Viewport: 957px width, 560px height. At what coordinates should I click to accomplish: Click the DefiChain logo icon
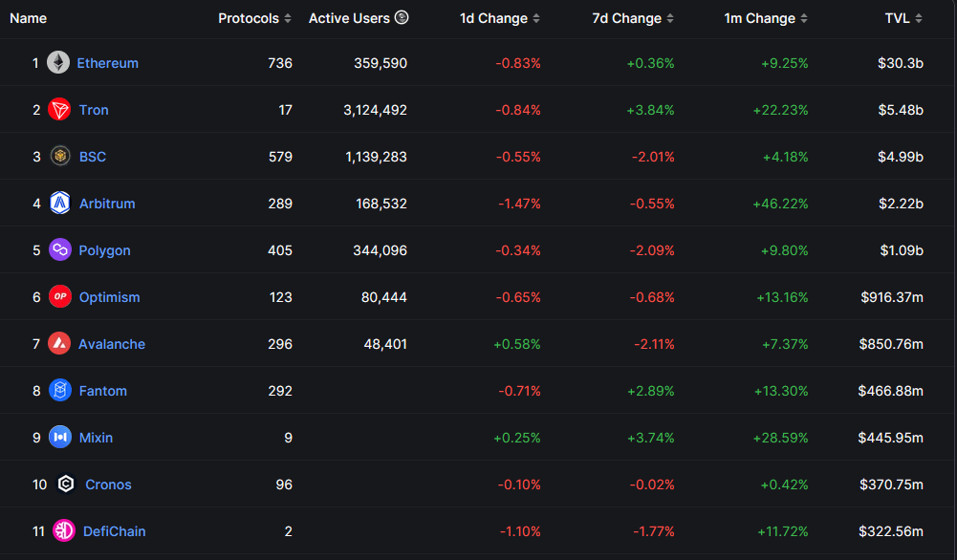(x=64, y=531)
